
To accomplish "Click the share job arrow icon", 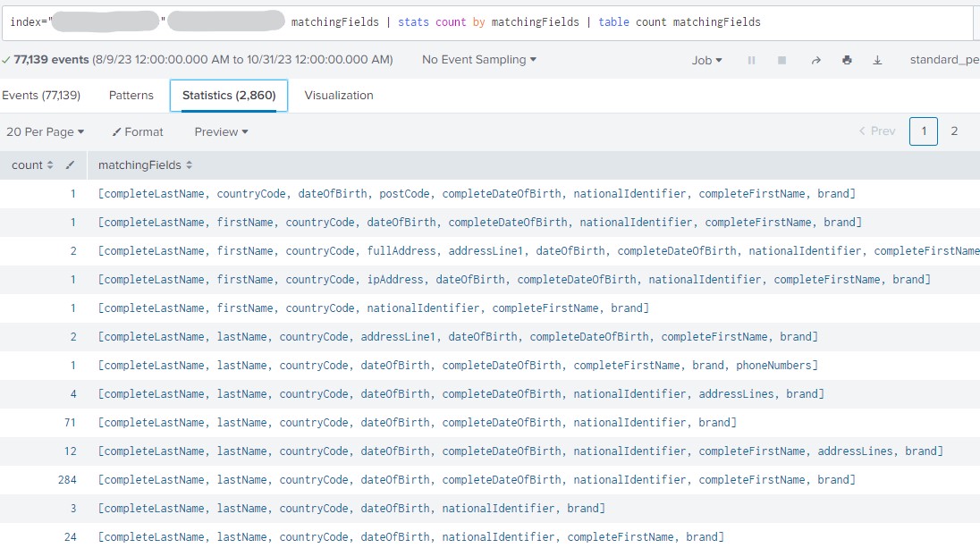I will 815,60.
